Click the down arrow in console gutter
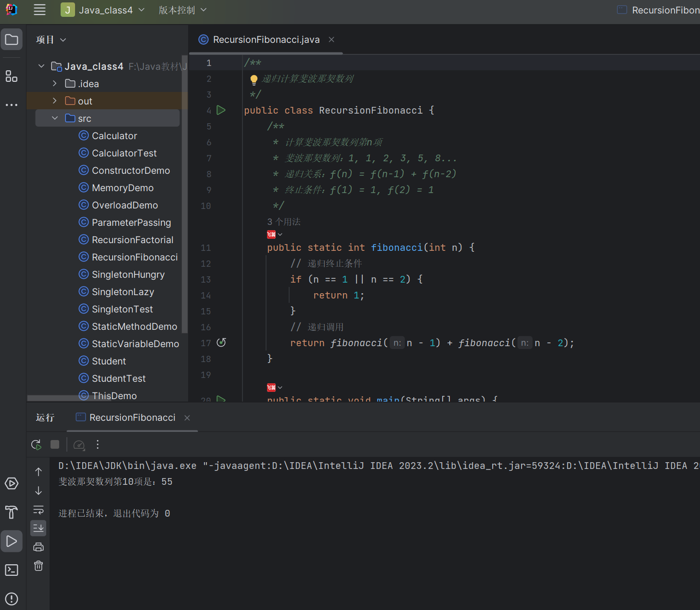 38,491
